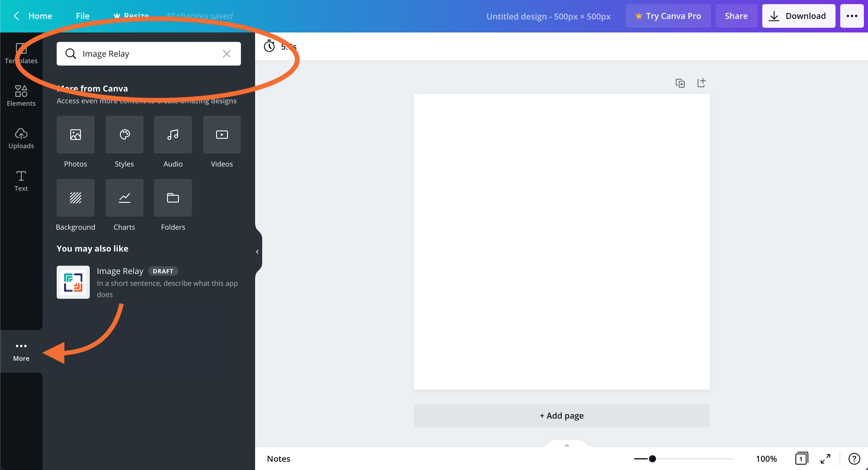Click the Download button
The width and height of the screenshot is (868, 470).
pos(798,16)
